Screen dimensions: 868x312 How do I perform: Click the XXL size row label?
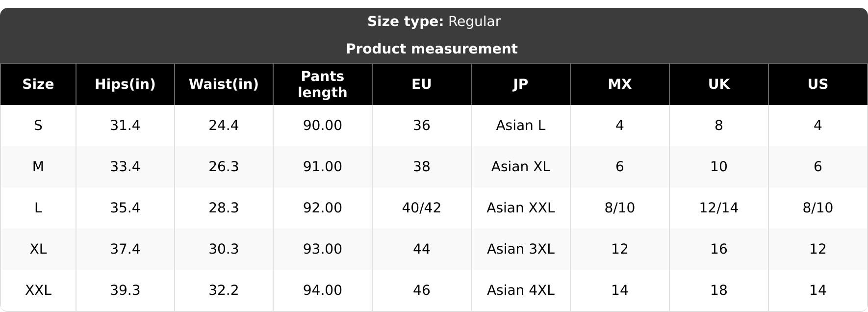[x=38, y=290]
